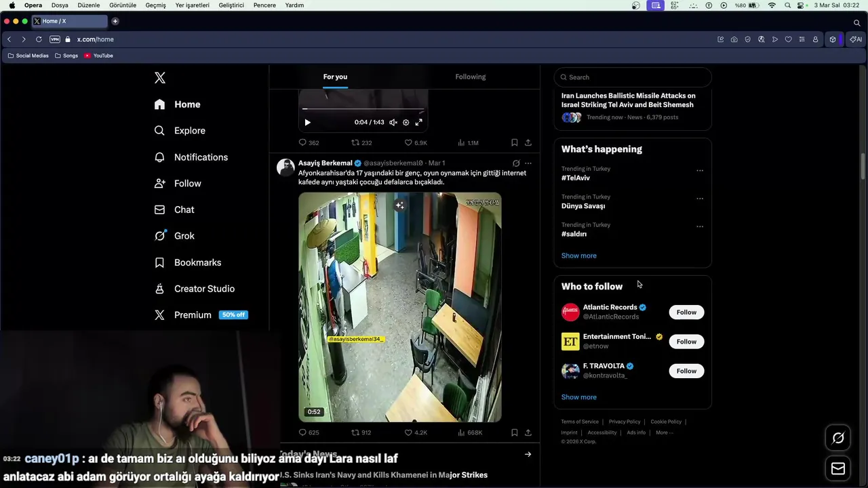Open more options for Dünya Savaşı trend
Image resolution: width=868 pixels, height=488 pixels.
(x=700, y=199)
